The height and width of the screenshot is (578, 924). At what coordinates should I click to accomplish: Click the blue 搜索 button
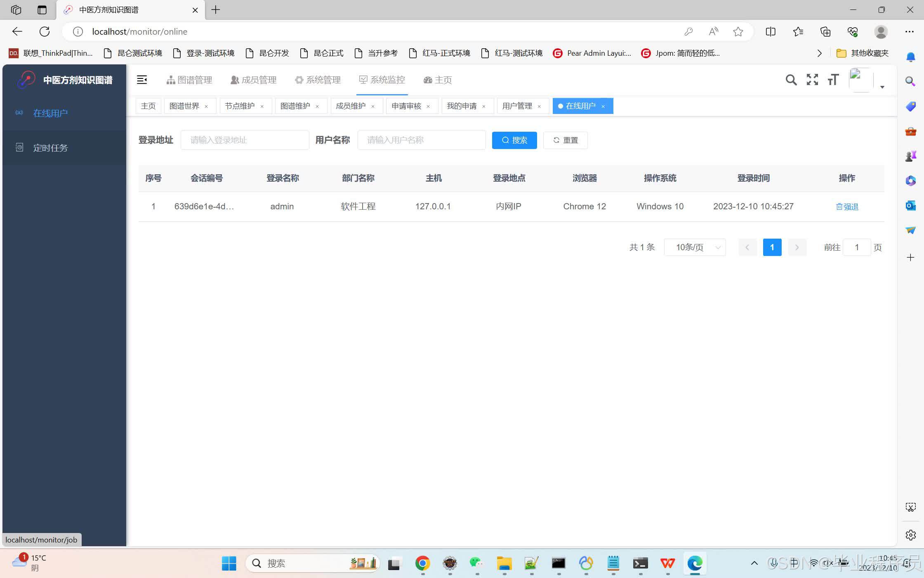coord(514,140)
